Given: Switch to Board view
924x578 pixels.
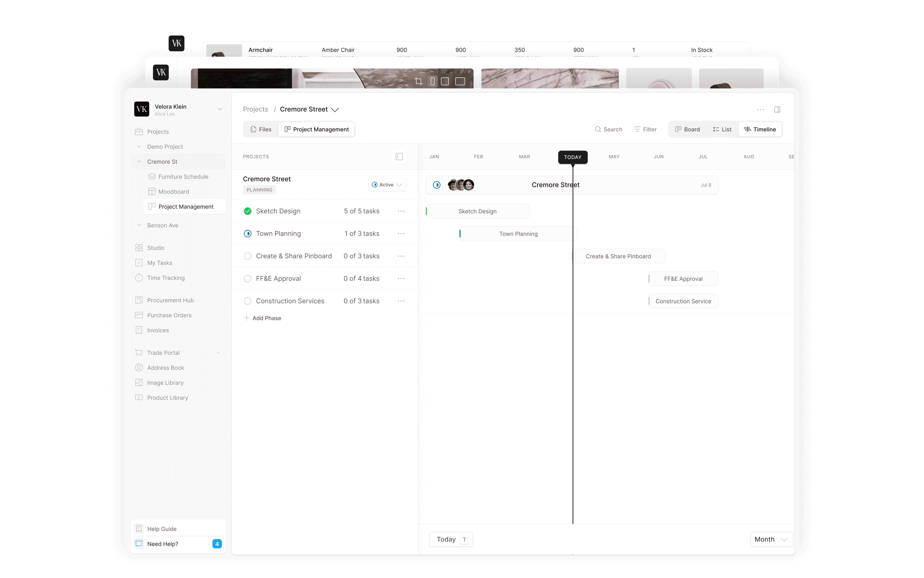Looking at the screenshot, I should (x=687, y=129).
